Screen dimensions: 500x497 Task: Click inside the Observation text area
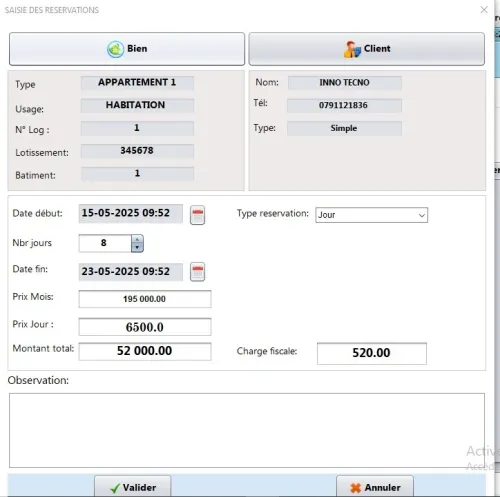click(247, 430)
